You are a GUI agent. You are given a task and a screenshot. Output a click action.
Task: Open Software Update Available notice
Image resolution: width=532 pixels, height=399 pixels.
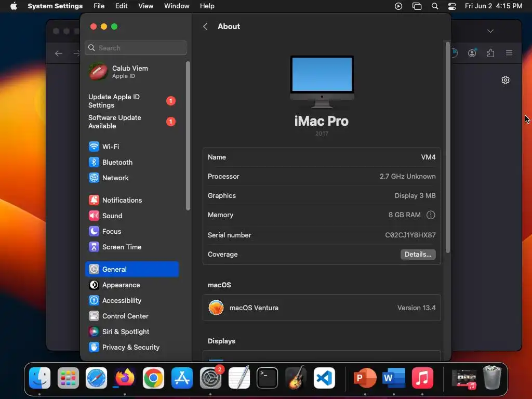(x=131, y=122)
